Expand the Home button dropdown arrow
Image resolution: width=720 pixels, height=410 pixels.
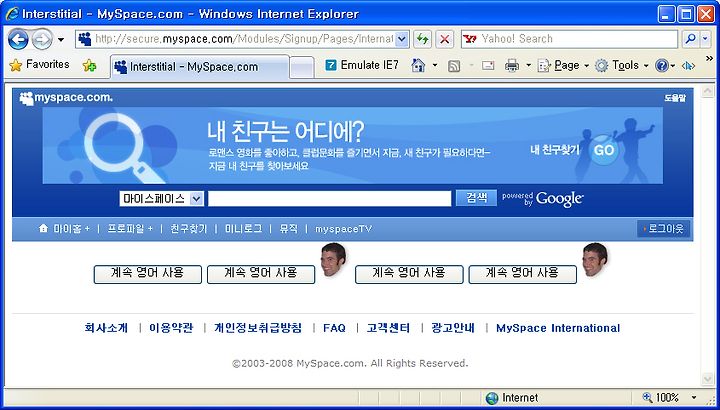(435, 66)
